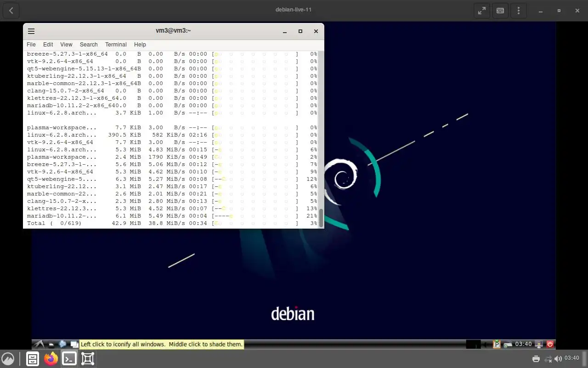Open the on-screen keyboard shortcut button
The height and width of the screenshot is (368, 588).
[500, 10]
